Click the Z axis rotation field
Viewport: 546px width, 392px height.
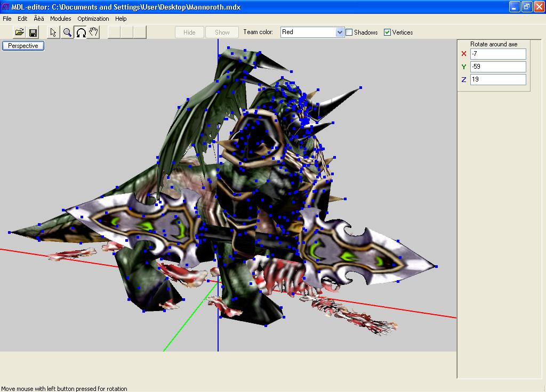coord(498,79)
